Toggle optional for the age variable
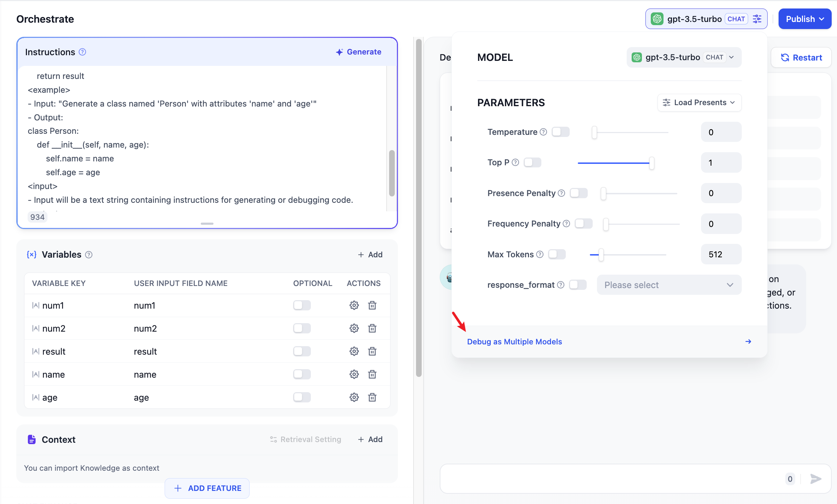837x504 pixels. (x=302, y=397)
